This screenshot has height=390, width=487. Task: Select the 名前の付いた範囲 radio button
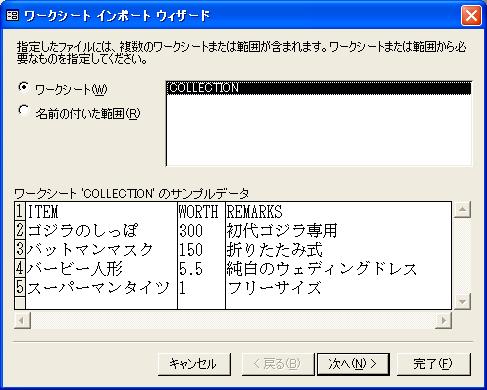23,110
